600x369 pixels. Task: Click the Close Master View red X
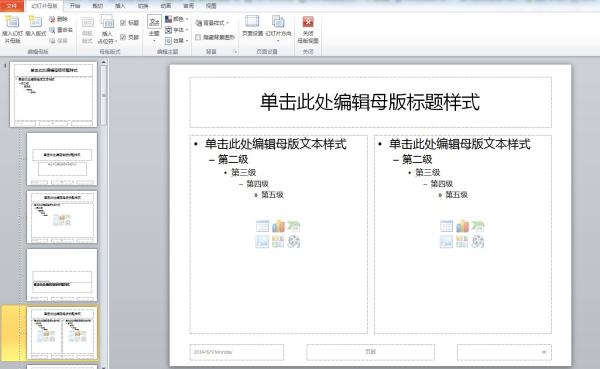point(308,22)
